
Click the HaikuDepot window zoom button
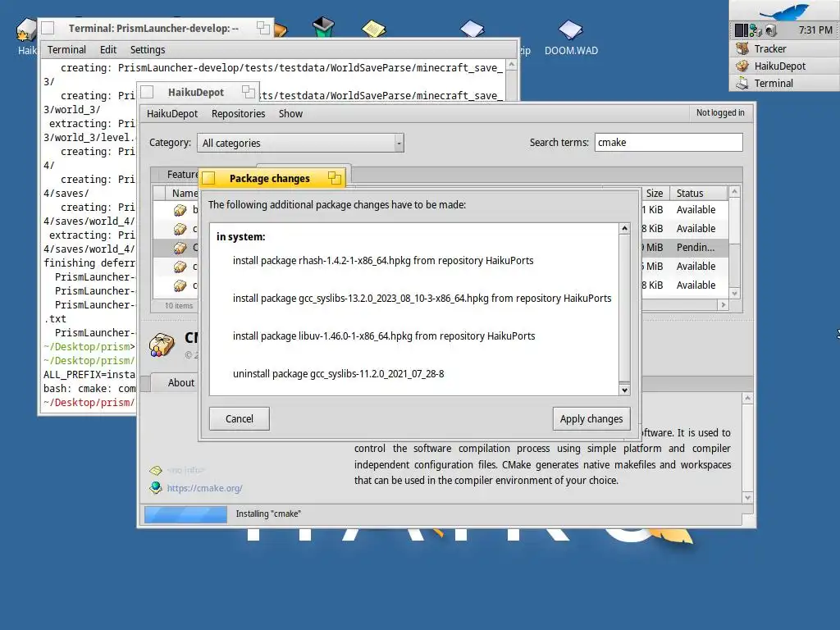pos(248,92)
